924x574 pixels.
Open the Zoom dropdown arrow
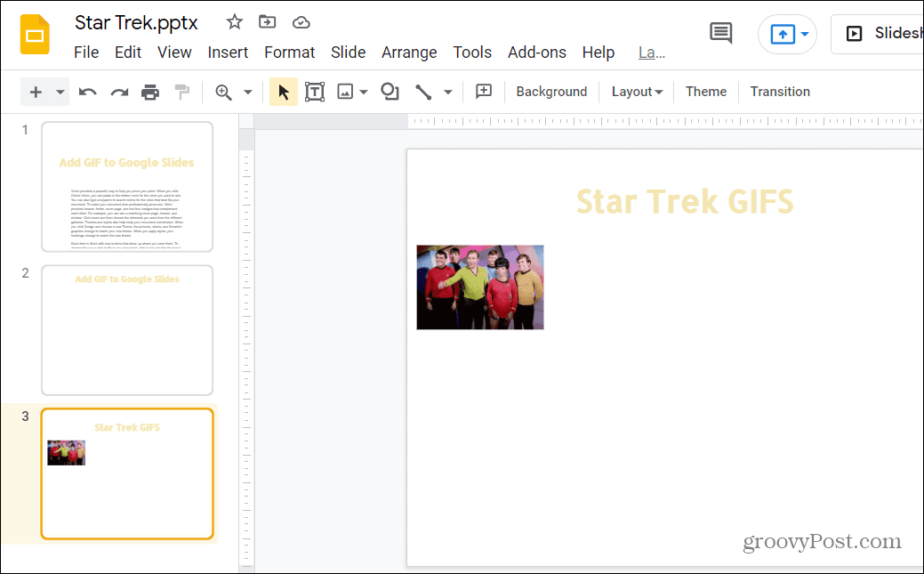coord(246,91)
